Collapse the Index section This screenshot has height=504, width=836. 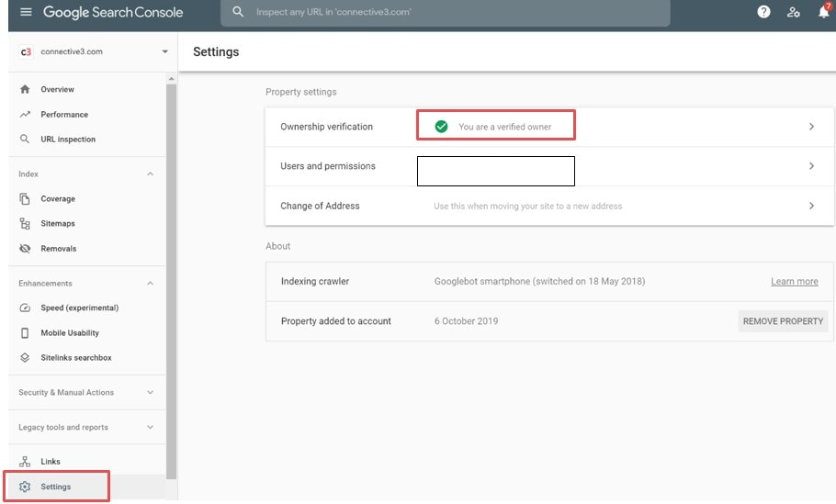pos(150,174)
